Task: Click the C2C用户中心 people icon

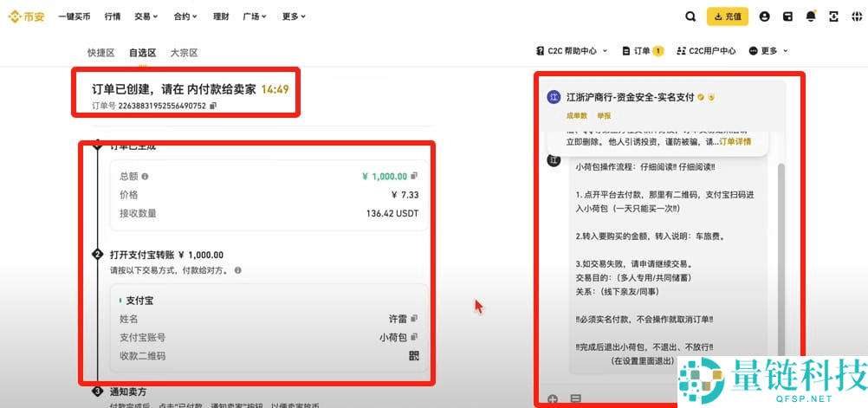Action: coord(682,51)
